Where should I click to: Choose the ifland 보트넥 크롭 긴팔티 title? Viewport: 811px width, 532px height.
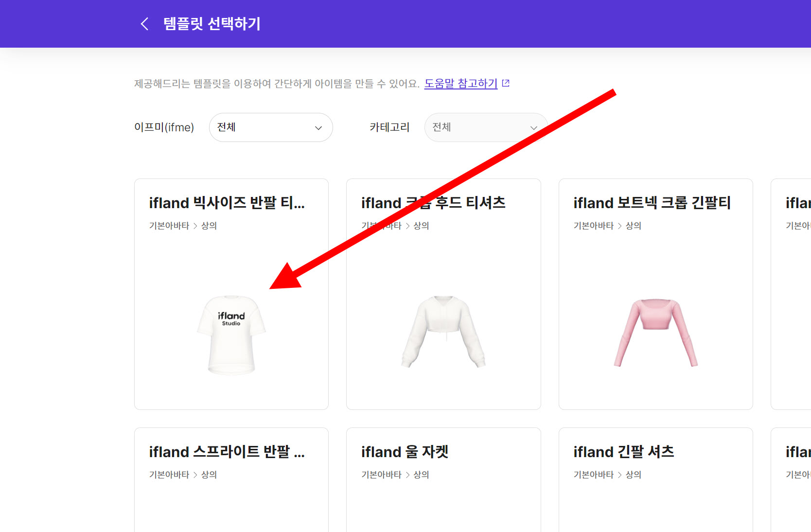652,203
